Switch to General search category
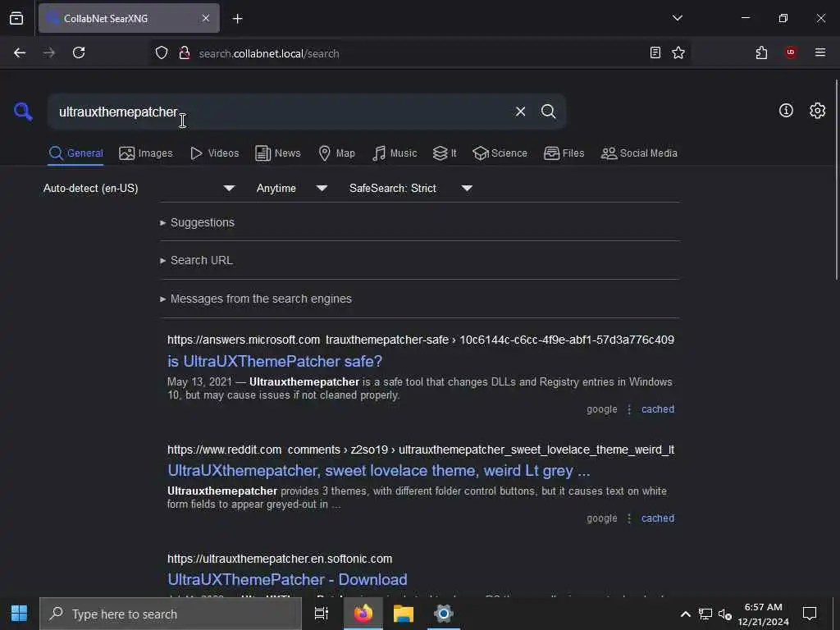Viewport: 840px width, 630px height. 75,153
